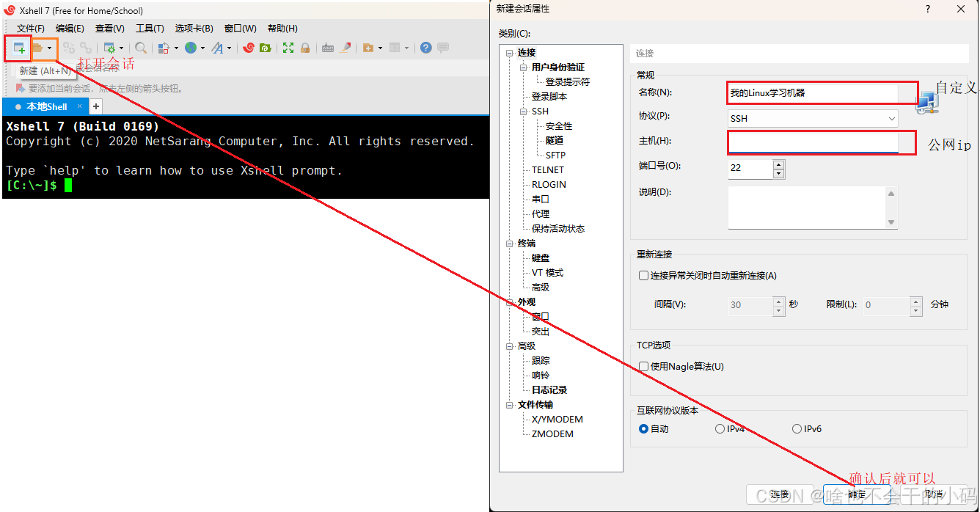980x512 pixels.
Task: Open the 协议 SSH dropdown
Action: 813,118
